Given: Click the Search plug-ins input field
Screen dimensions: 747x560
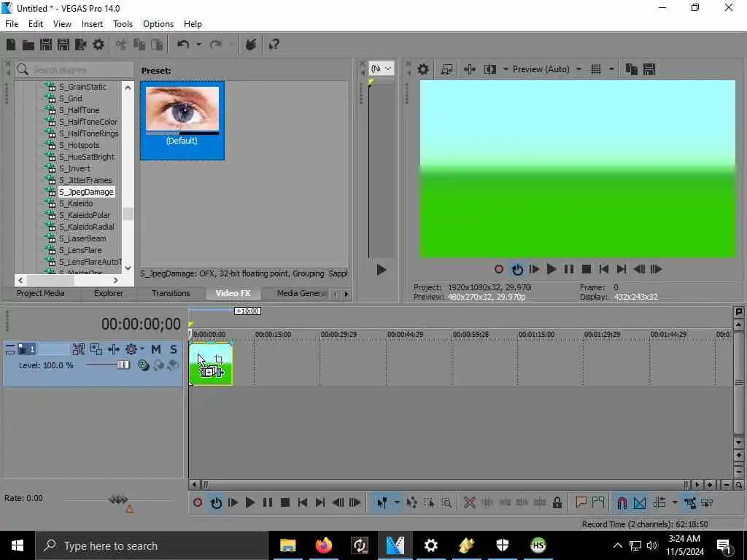Looking at the screenshot, I should (74, 70).
